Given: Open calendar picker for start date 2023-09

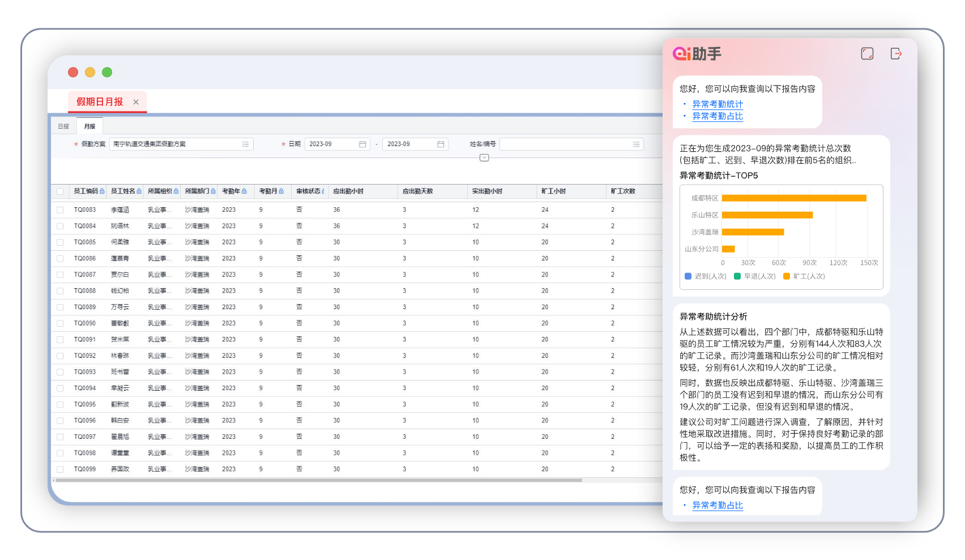Looking at the screenshot, I should click(362, 144).
